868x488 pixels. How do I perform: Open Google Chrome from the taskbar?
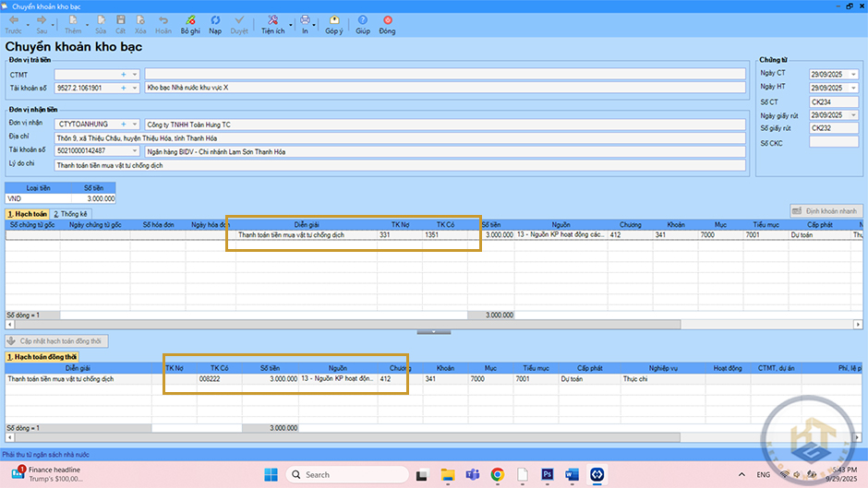coord(497,474)
